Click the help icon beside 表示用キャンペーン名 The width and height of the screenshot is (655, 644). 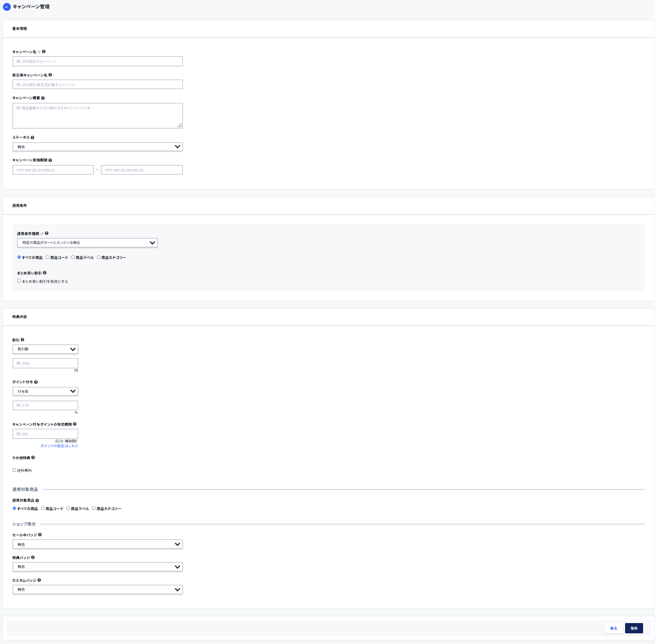coord(50,75)
